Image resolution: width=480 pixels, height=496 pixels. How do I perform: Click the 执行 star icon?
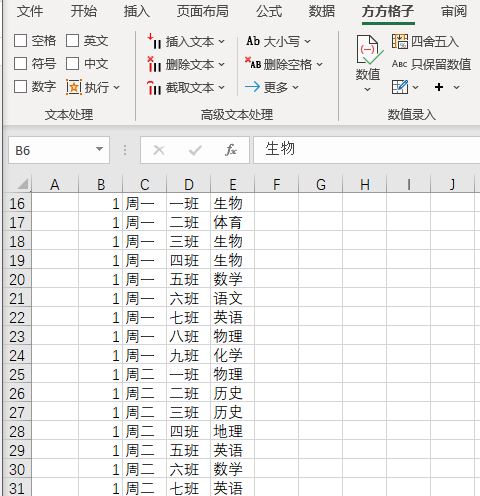(x=74, y=87)
